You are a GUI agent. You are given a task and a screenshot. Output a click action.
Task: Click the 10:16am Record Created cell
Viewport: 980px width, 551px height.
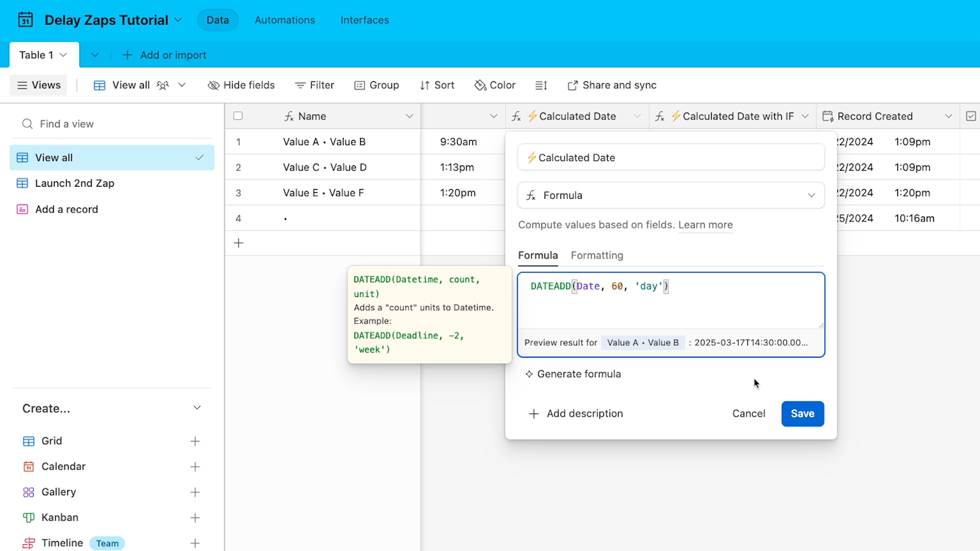(x=914, y=219)
